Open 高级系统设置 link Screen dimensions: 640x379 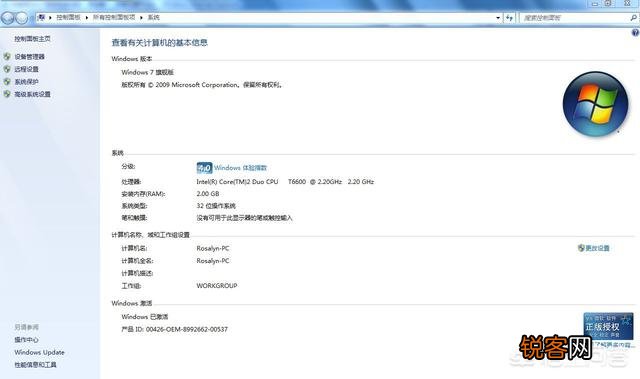pos(33,94)
